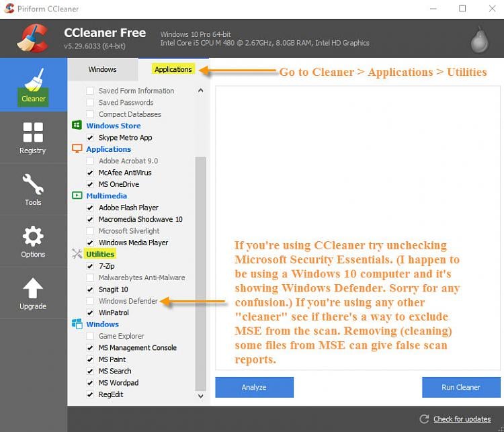
Task: Check Adobe Acrobat 9.0
Action: pyautogui.click(x=90, y=161)
